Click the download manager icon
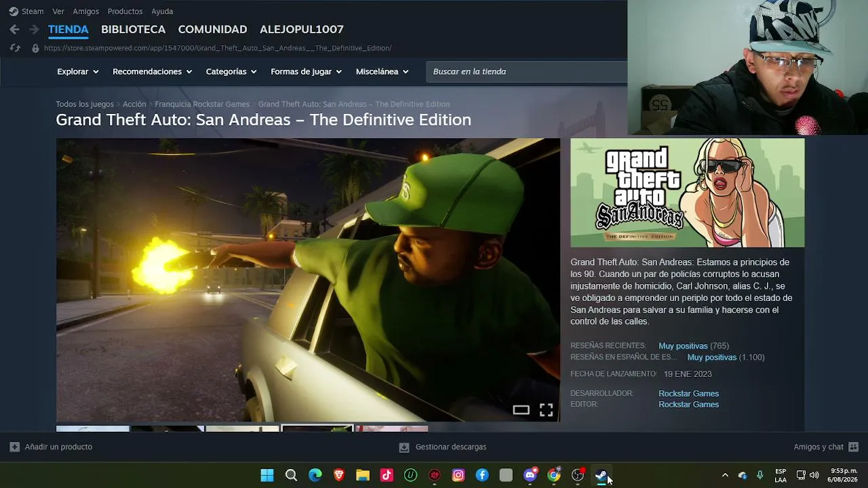 (404, 447)
